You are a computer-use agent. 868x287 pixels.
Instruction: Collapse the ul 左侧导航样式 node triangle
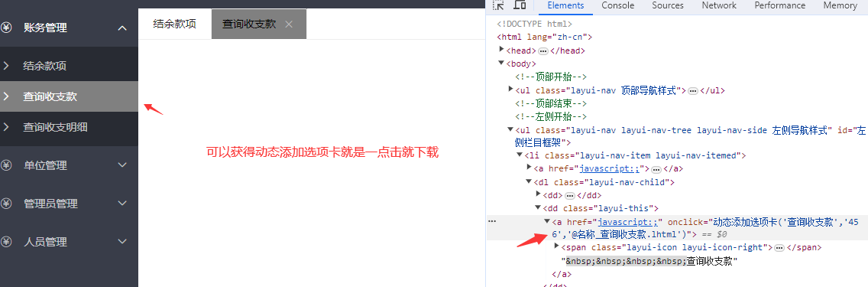pos(511,129)
